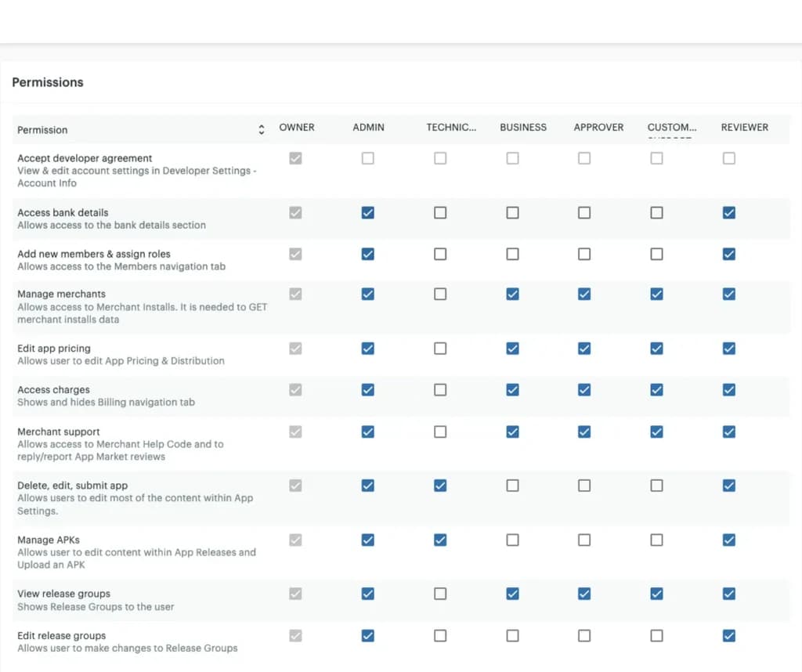Check Technical for Manage merchants

click(440, 294)
